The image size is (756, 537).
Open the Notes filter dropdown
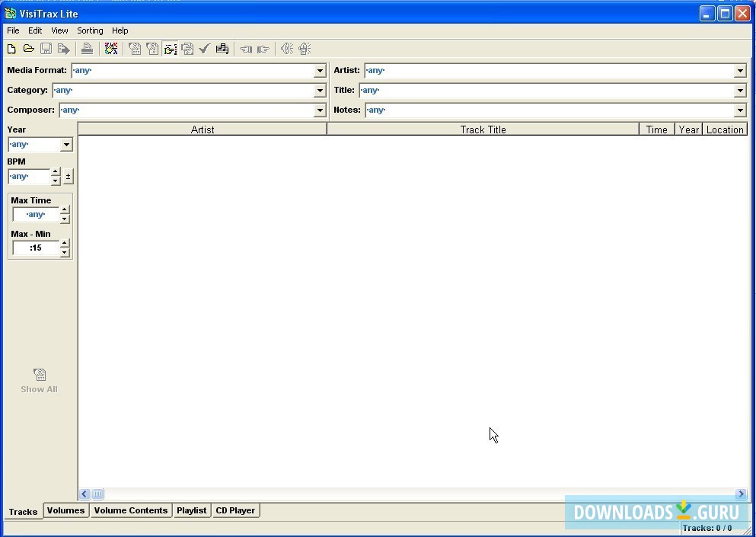[x=740, y=110]
